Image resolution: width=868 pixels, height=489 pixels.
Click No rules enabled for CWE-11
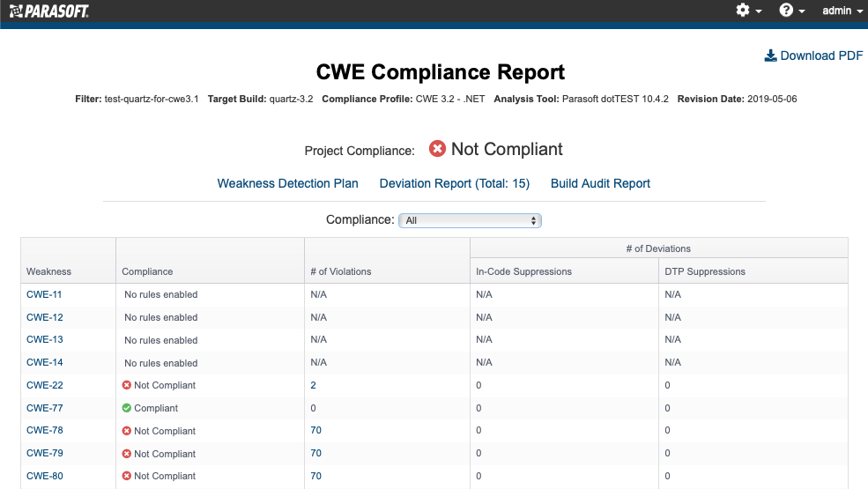click(160, 294)
